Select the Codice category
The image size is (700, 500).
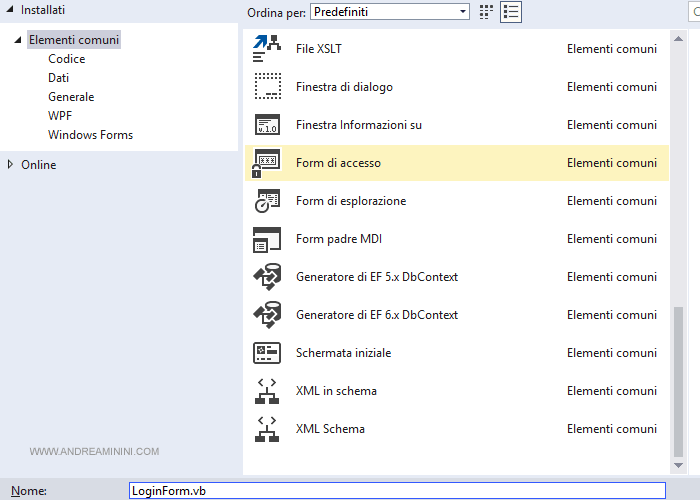point(67,59)
